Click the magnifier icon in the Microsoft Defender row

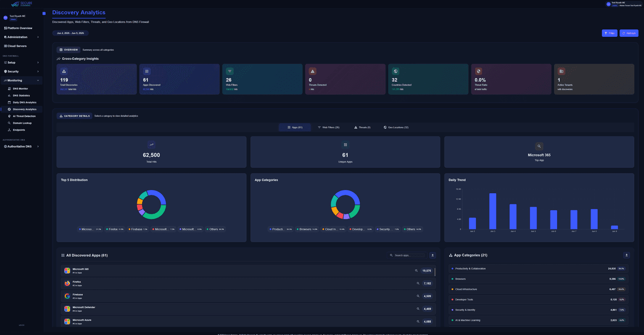coord(418,309)
